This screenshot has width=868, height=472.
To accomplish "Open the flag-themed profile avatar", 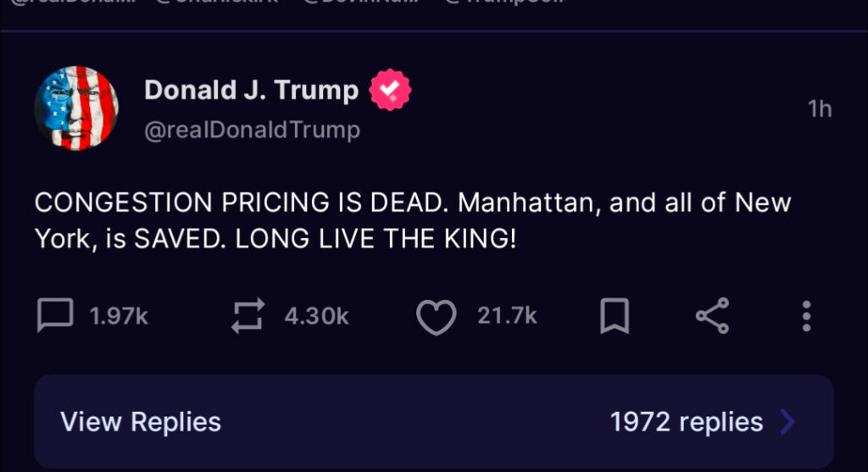I will coord(76,108).
